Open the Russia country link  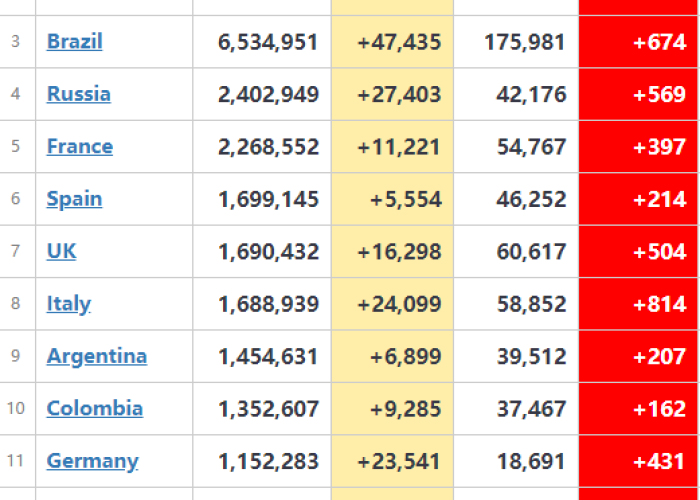(79, 94)
